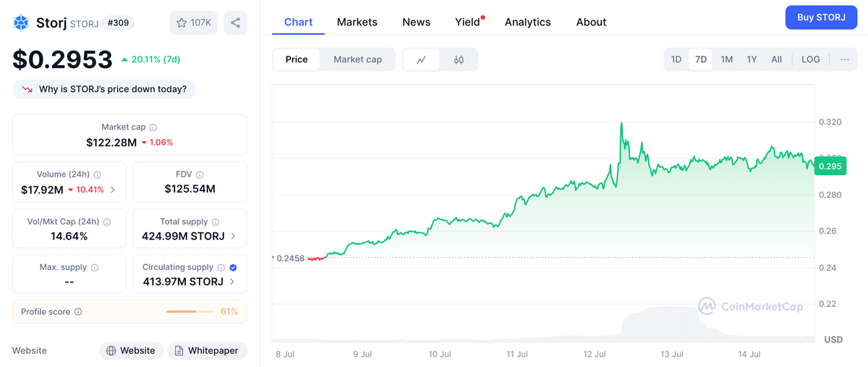Set chart range to 1M
The width and height of the screenshot is (868, 367).
[x=727, y=59]
